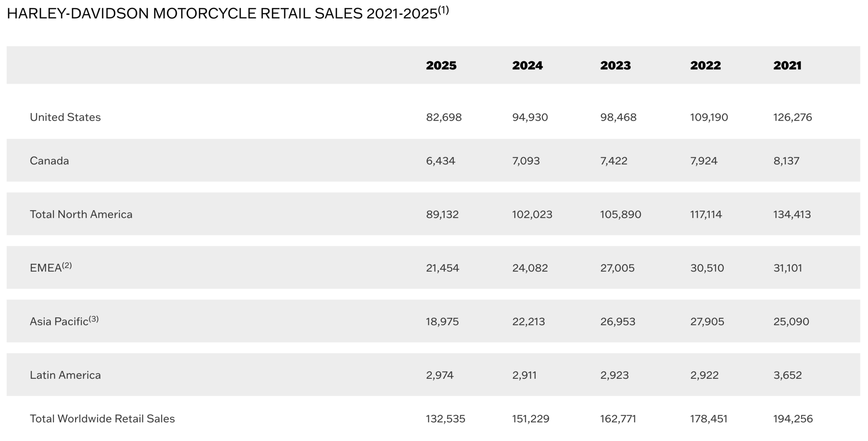
Task: Click the Latin America row label
Action: (x=65, y=375)
